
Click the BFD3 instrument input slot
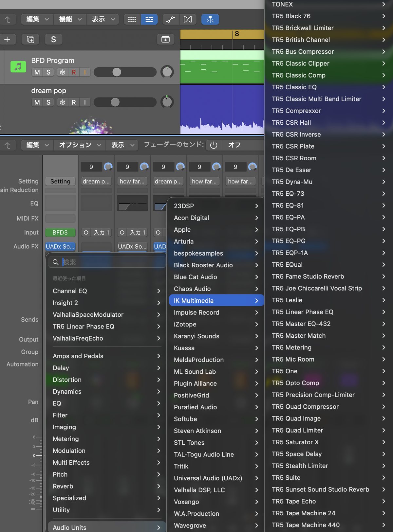click(x=60, y=233)
